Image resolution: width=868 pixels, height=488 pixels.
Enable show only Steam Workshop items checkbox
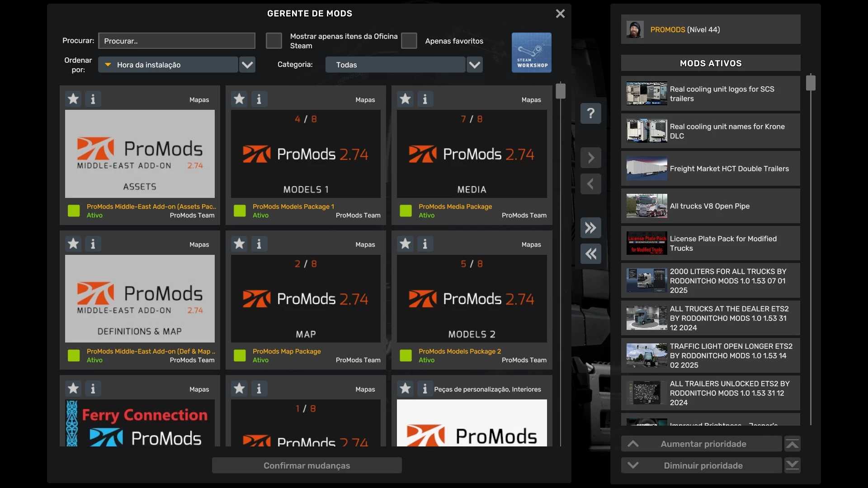274,41
